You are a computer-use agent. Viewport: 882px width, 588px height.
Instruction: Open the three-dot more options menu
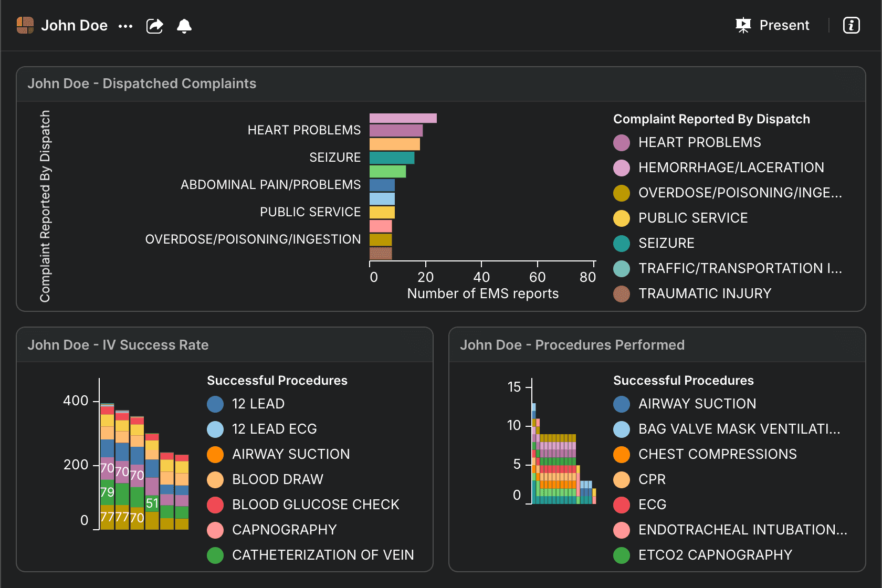click(x=125, y=26)
